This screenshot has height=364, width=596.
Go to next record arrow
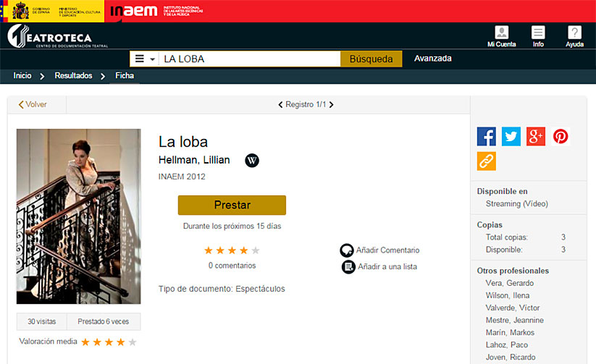click(332, 104)
